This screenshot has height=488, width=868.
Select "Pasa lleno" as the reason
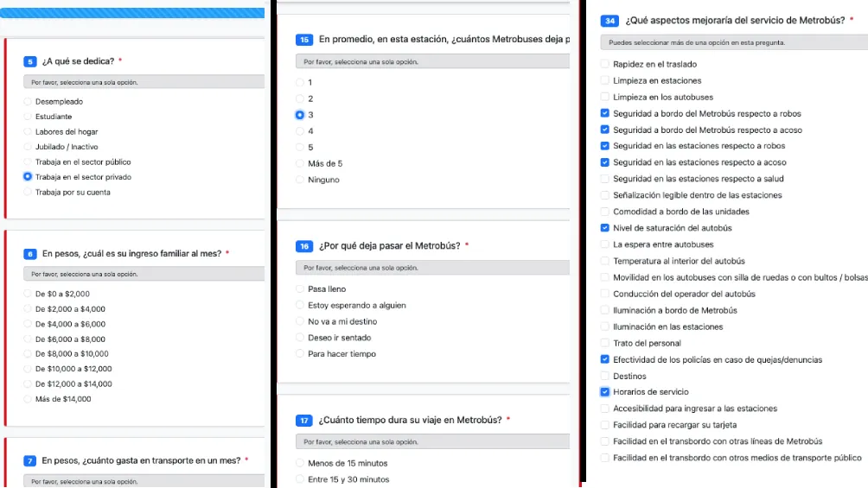click(x=300, y=289)
